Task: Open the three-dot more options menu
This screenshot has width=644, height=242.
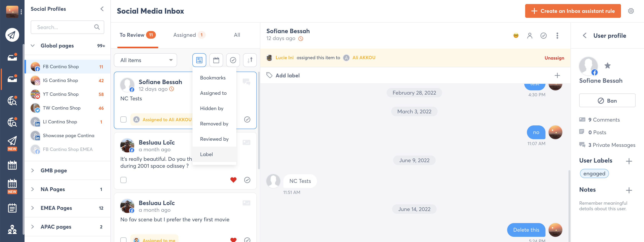Action: tap(557, 36)
